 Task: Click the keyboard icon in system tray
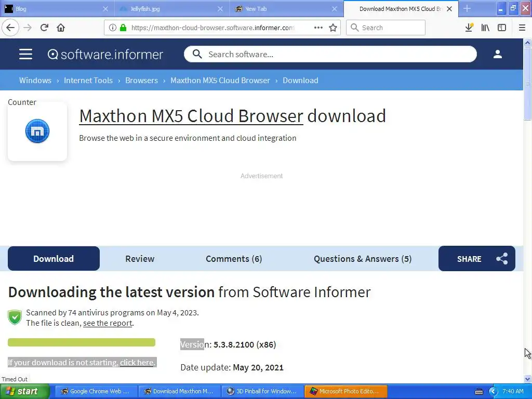478,392
